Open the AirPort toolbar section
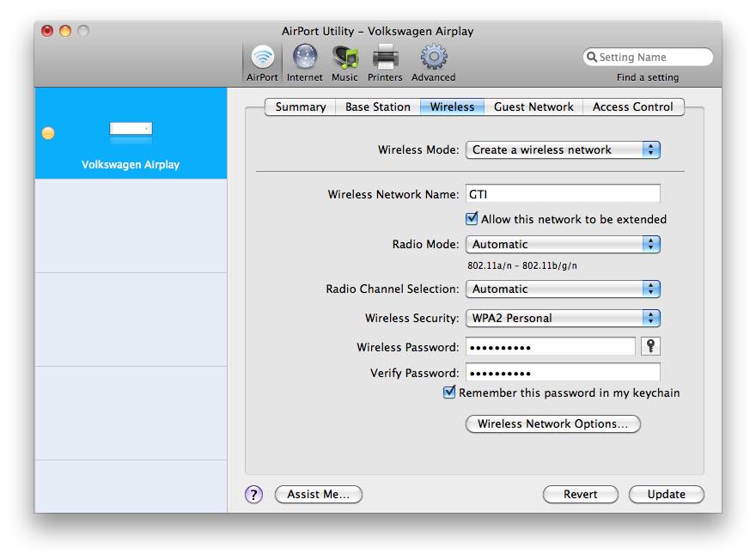Image resolution: width=756 pixels, height=560 pixels. [x=262, y=63]
